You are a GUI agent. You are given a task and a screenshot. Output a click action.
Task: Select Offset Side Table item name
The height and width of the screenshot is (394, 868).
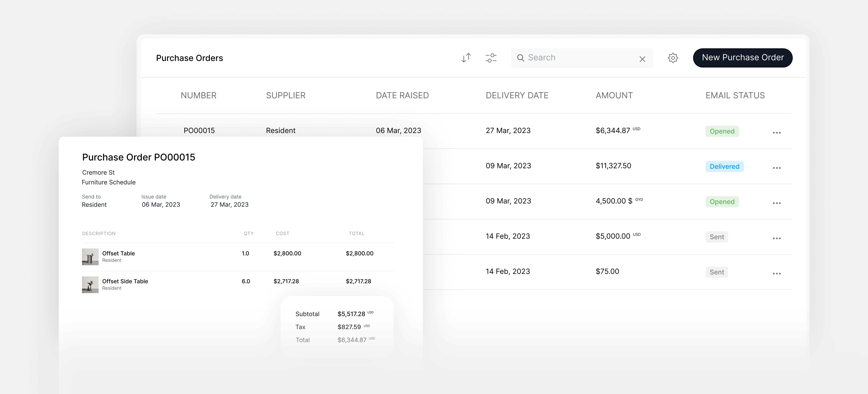click(125, 281)
